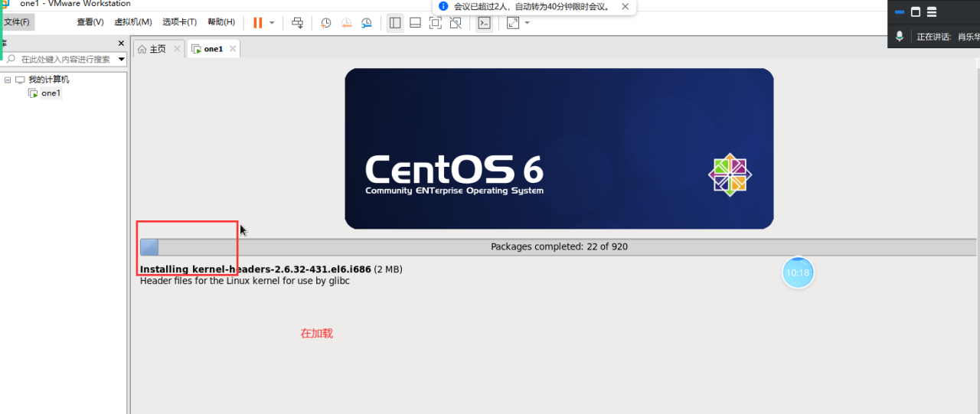The image size is (980, 414).
Task: Click the 'Installing kernel-headers' status text
Action: tap(271, 269)
